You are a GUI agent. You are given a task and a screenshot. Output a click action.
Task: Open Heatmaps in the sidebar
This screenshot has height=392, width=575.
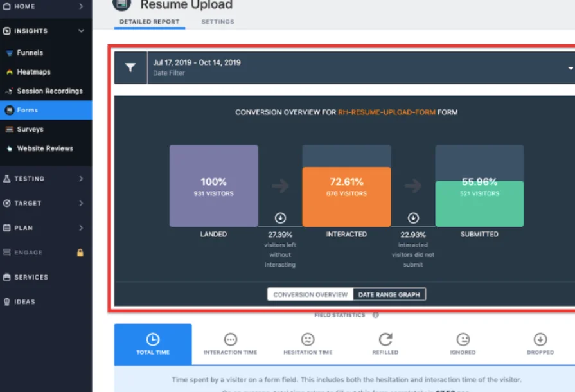pos(33,72)
